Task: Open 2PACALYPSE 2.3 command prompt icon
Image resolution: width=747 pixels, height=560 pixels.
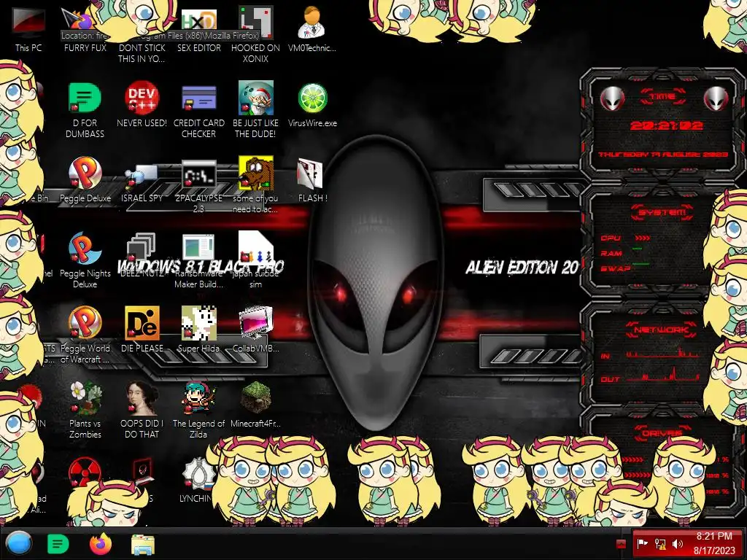Action: (x=198, y=186)
